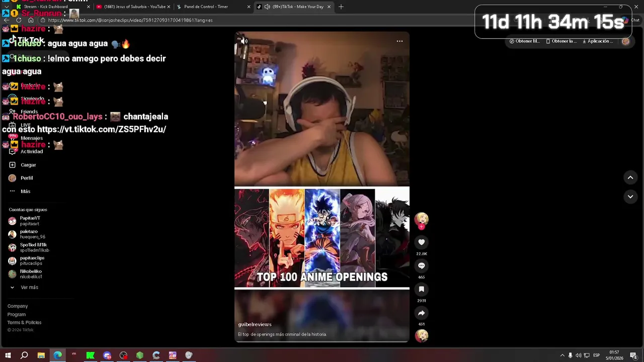
Task: Reload the page with the refresh icon
Action: 19,20
